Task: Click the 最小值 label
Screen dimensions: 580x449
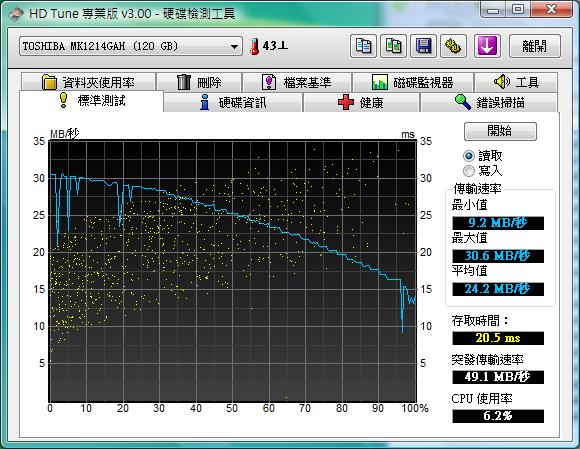Action: pyautogui.click(x=469, y=205)
